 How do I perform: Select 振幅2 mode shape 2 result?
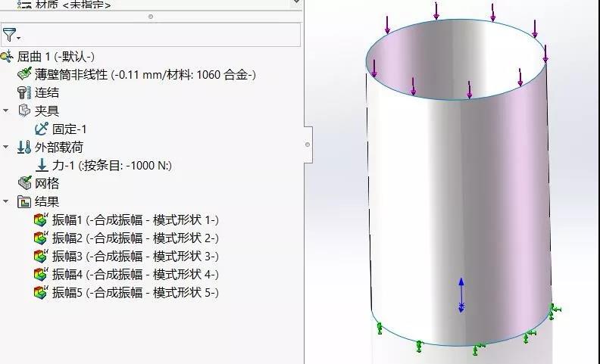pyautogui.click(x=135, y=238)
